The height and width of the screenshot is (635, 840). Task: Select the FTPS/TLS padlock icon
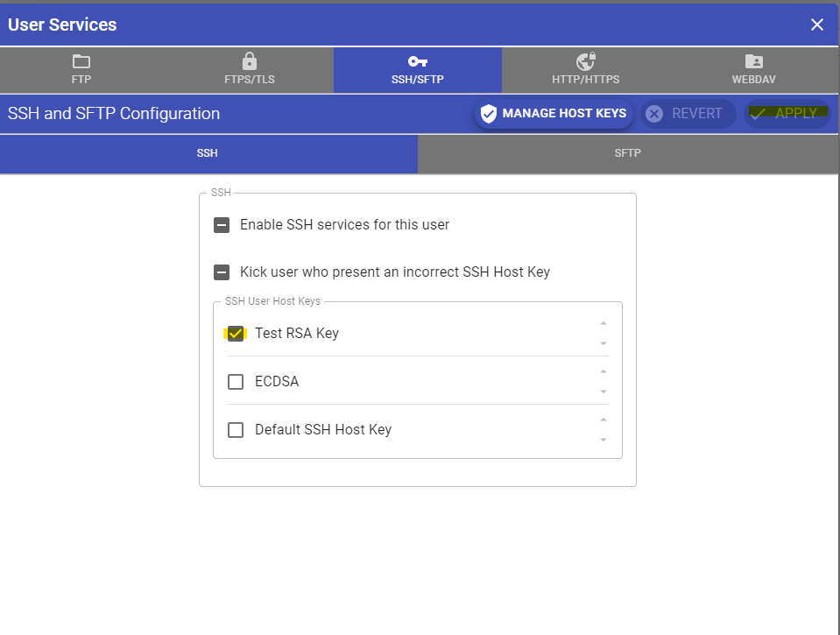pos(249,61)
